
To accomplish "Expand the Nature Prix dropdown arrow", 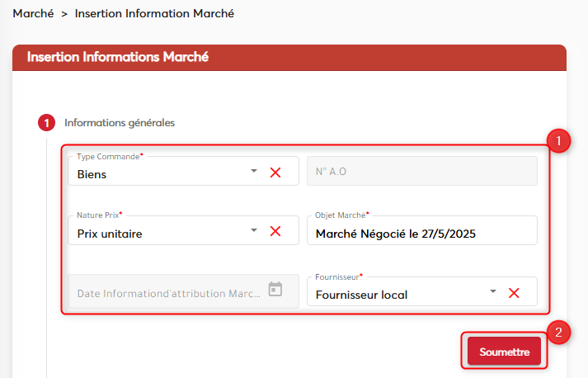I will (254, 231).
